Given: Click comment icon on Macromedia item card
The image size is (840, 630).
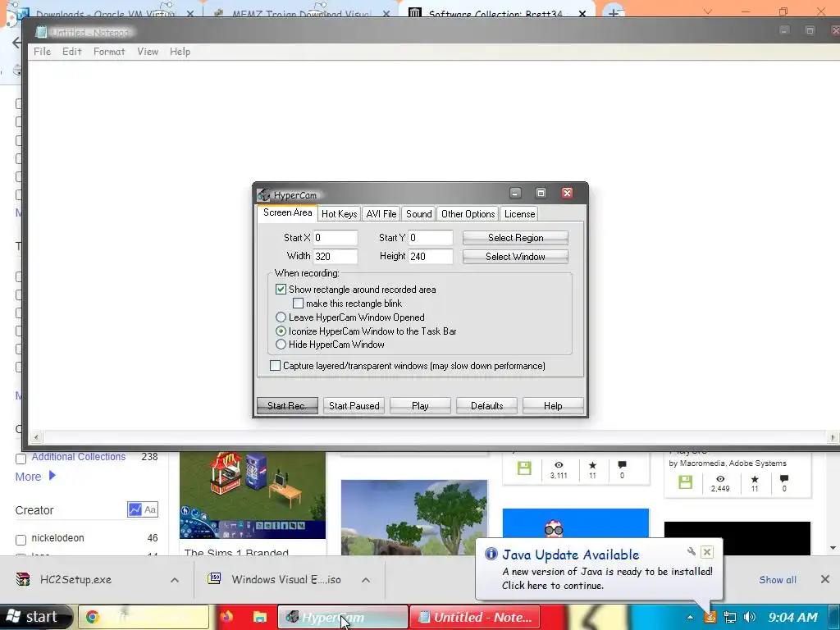Looking at the screenshot, I should point(784,478).
